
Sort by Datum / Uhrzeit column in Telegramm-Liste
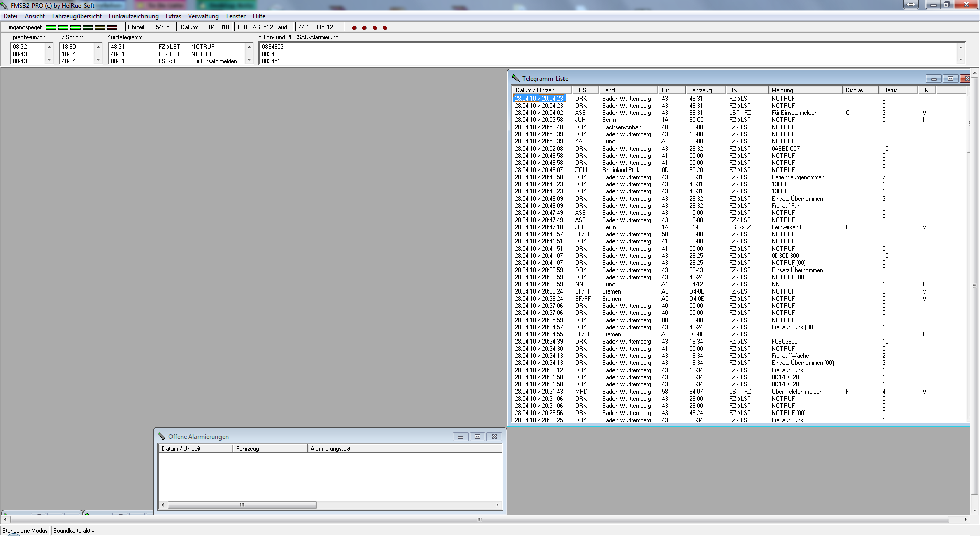click(x=542, y=90)
